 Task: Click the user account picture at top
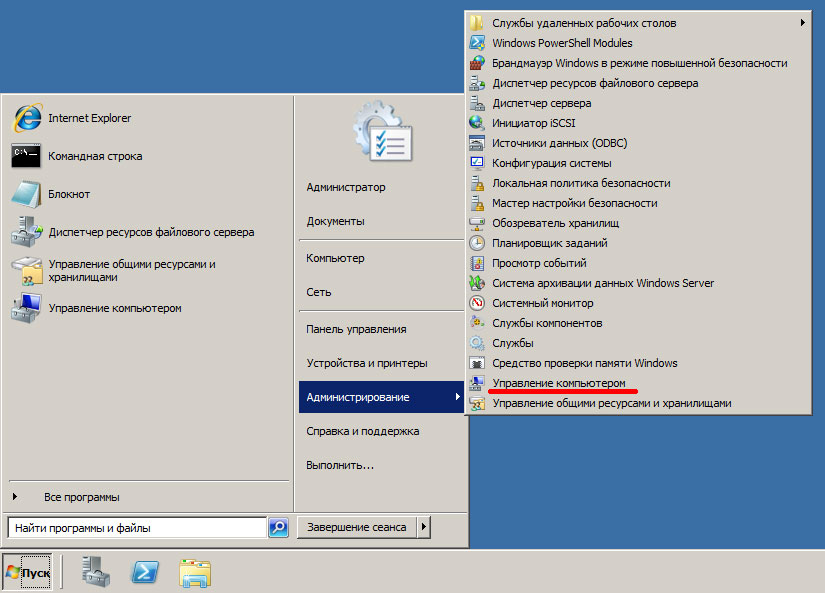(383, 132)
